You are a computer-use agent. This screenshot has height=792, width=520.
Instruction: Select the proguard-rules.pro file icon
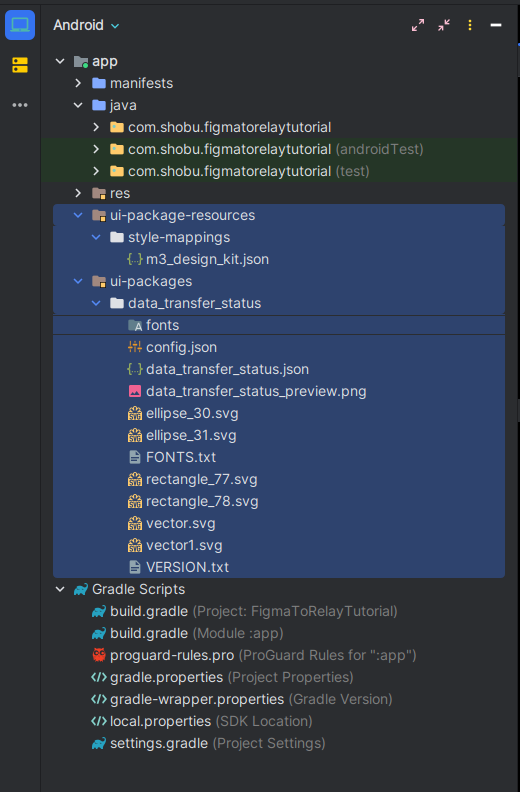[x=99, y=655]
